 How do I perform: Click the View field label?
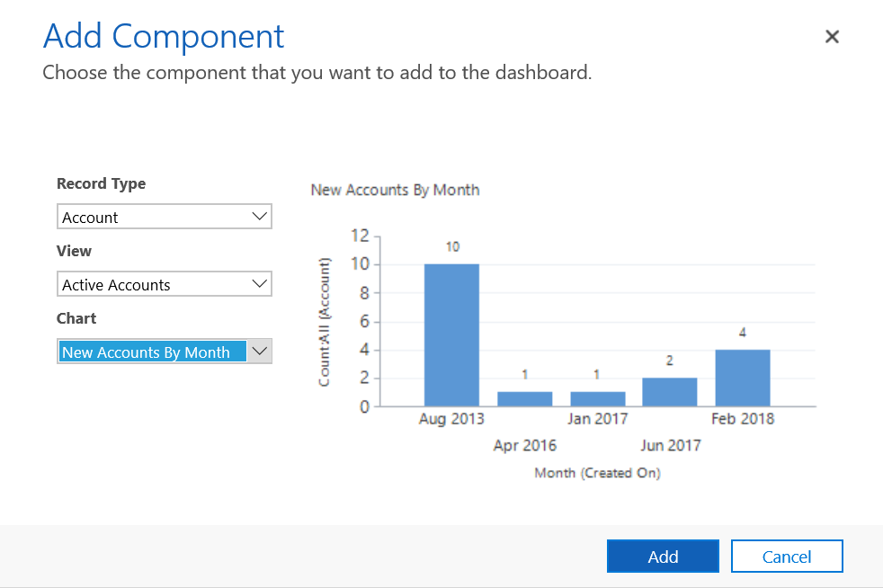tap(74, 251)
